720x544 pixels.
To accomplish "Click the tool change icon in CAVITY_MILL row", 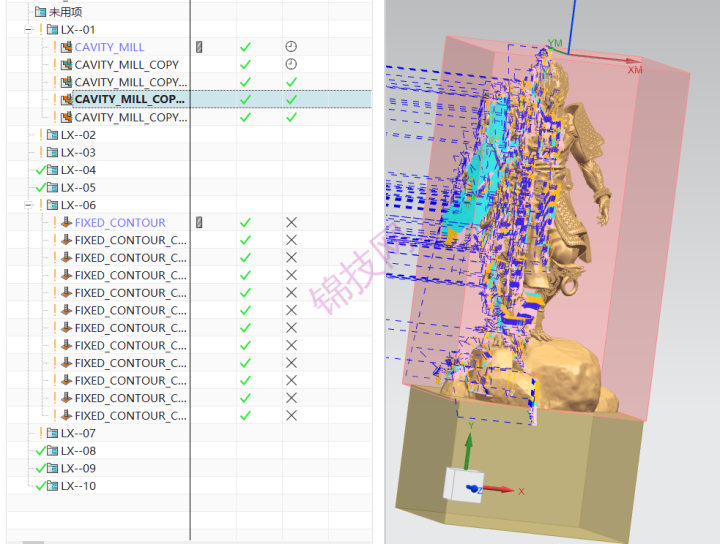I will 199,47.
